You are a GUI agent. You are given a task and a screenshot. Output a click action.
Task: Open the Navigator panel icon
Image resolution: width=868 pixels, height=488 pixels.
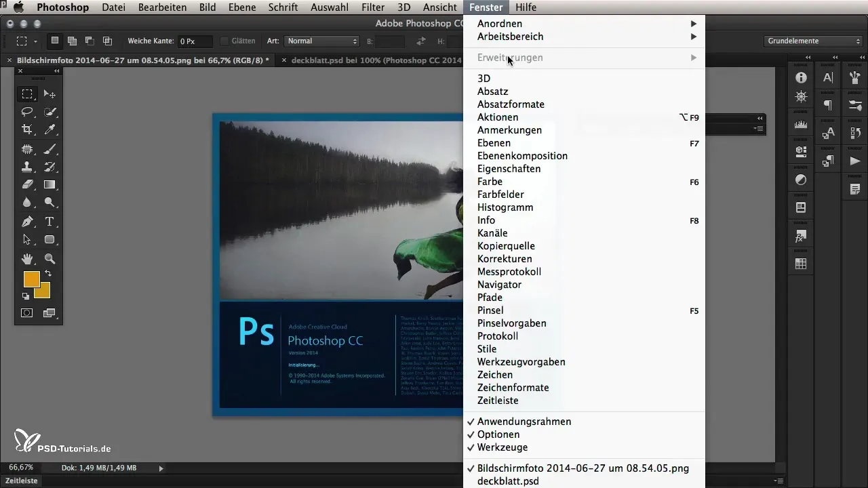tap(801, 97)
